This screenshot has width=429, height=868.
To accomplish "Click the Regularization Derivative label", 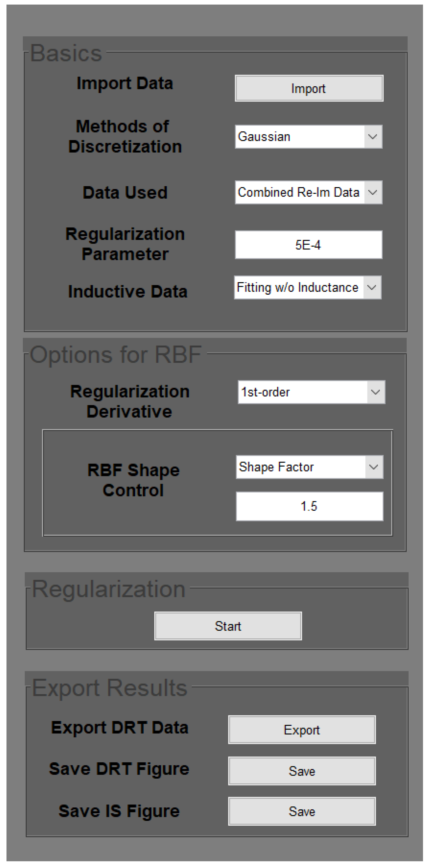I will [x=130, y=401].
